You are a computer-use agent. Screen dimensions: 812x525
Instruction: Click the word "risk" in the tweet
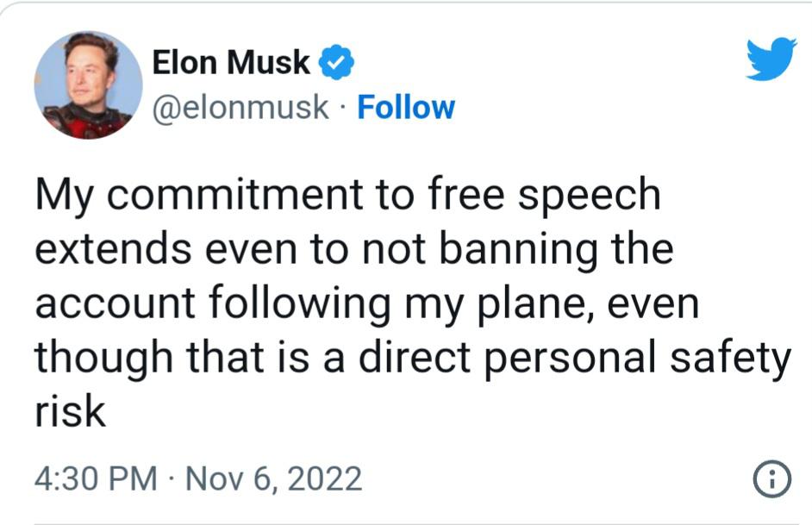pyautogui.click(x=71, y=411)
